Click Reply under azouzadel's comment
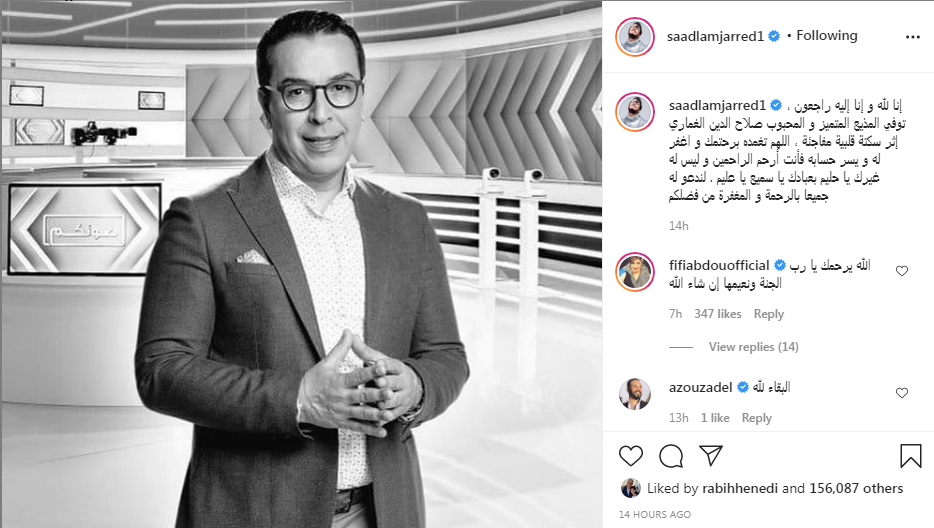Image resolution: width=934 pixels, height=528 pixels. click(x=756, y=418)
